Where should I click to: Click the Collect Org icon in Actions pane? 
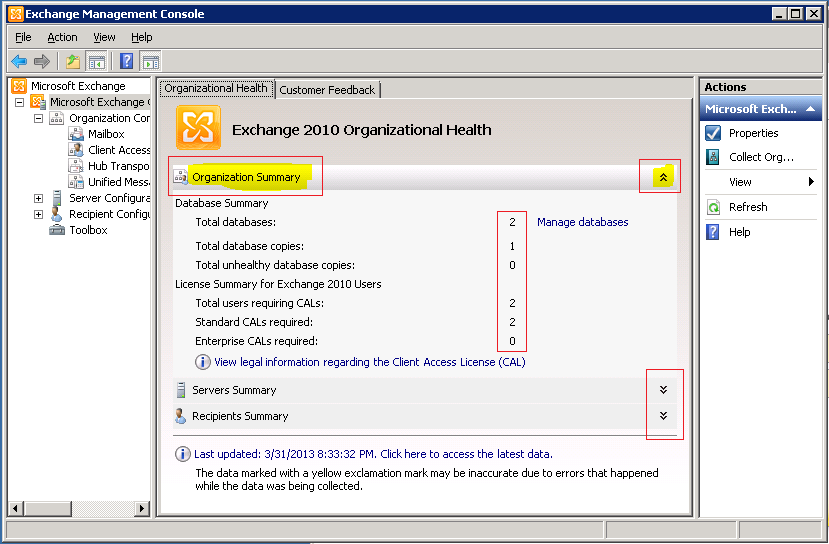click(713, 157)
